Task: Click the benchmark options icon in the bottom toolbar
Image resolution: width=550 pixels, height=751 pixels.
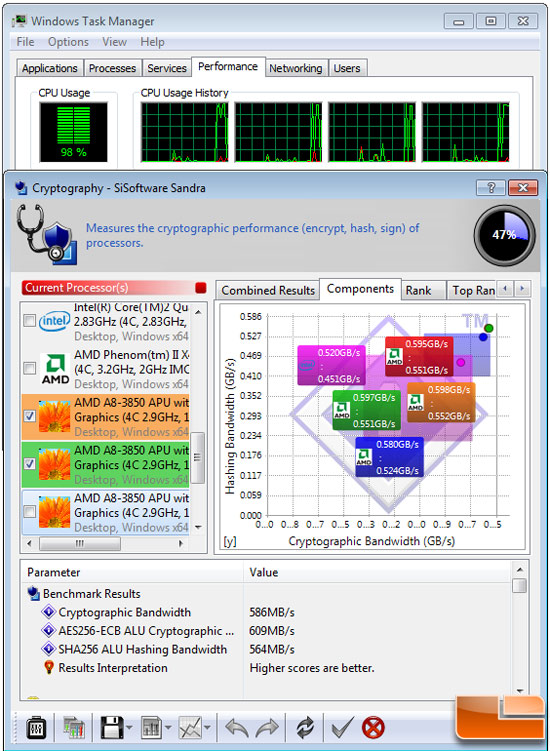Action: point(36,728)
